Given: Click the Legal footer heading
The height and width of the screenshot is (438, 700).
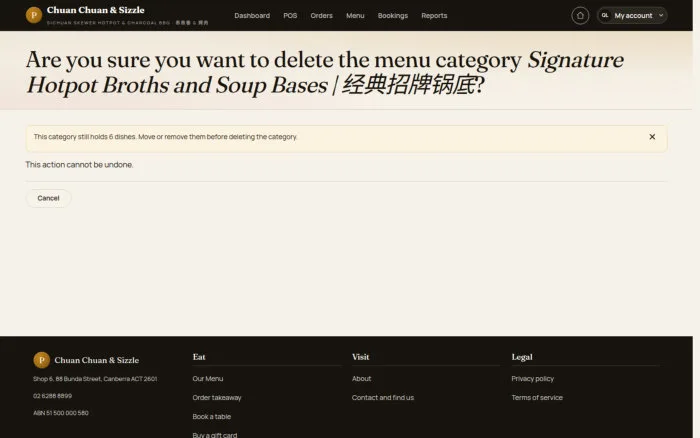Looking at the screenshot, I should pos(522,357).
